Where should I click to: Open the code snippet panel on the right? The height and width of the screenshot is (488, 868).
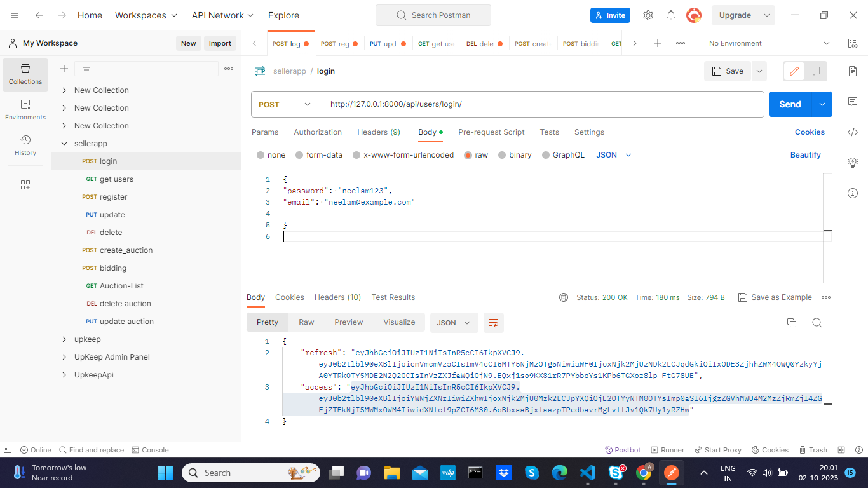pyautogui.click(x=853, y=132)
